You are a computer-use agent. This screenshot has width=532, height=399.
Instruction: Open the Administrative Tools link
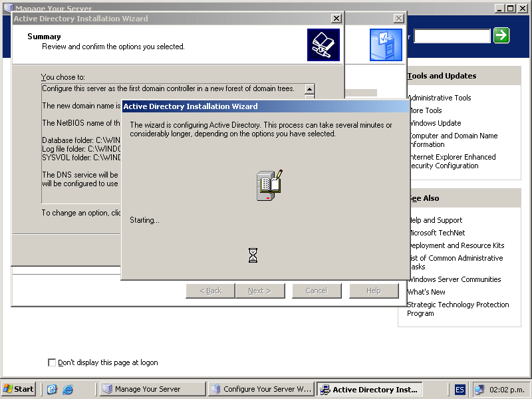(x=440, y=98)
